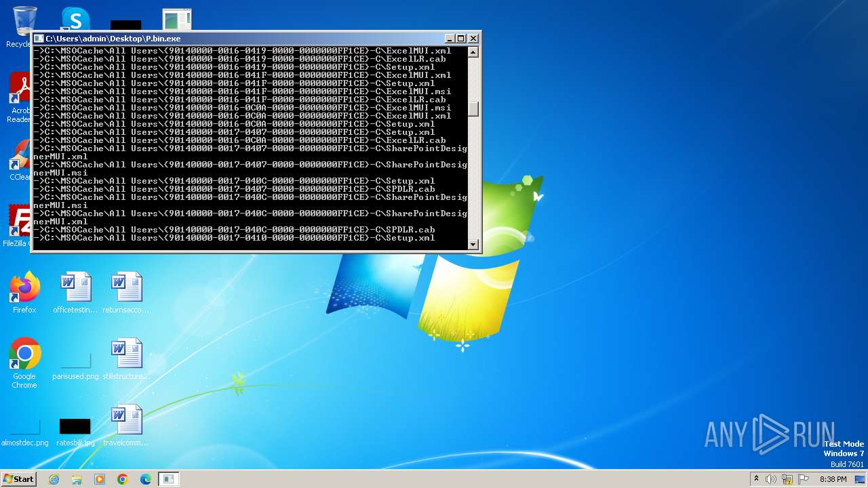Click the Show desktop button
The image size is (868, 488).
pyautogui.click(x=861, y=479)
